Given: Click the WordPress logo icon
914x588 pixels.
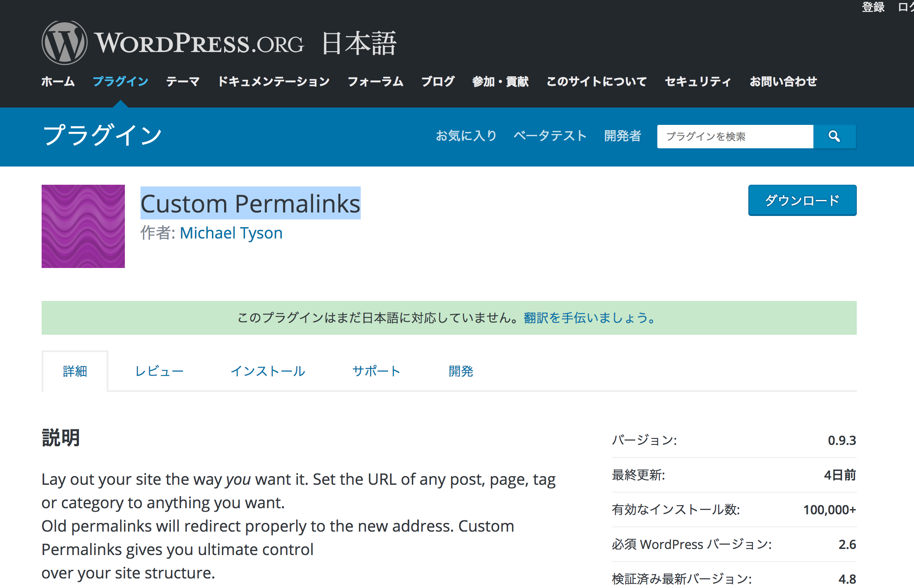Looking at the screenshot, I should [64, 43].
